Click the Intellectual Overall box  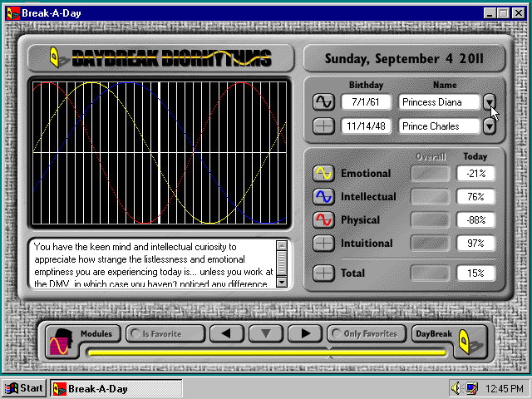tap(431, 197)
